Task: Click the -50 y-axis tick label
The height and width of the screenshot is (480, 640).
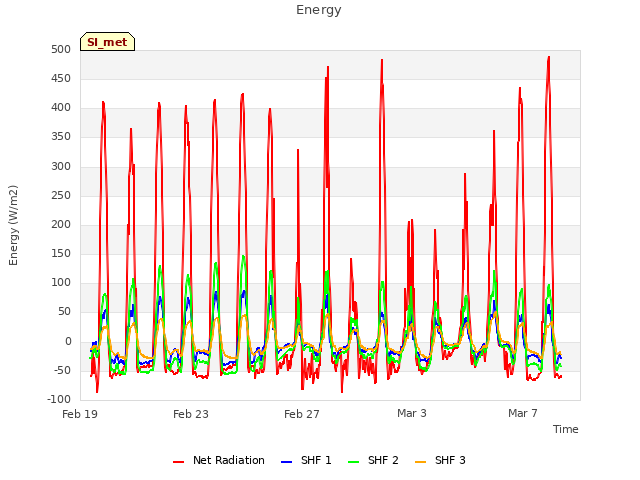Action: (x=62, y=371)
